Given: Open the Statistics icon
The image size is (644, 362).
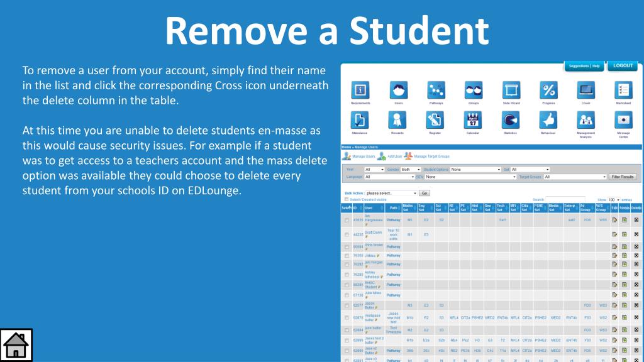Looking at the screenshot, I should [x=511, y=120].
